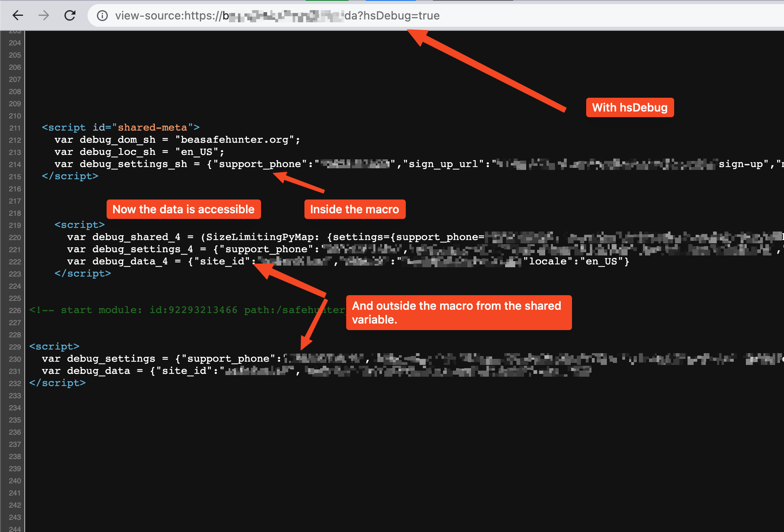Screen dimensions: 784x532
Task: Click line number 229 in the gutter
Action: click(15, 347)
